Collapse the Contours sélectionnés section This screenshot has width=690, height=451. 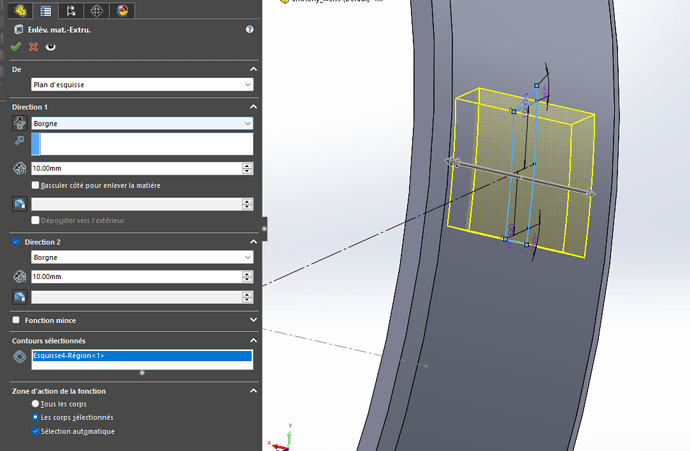coord(253,341)
